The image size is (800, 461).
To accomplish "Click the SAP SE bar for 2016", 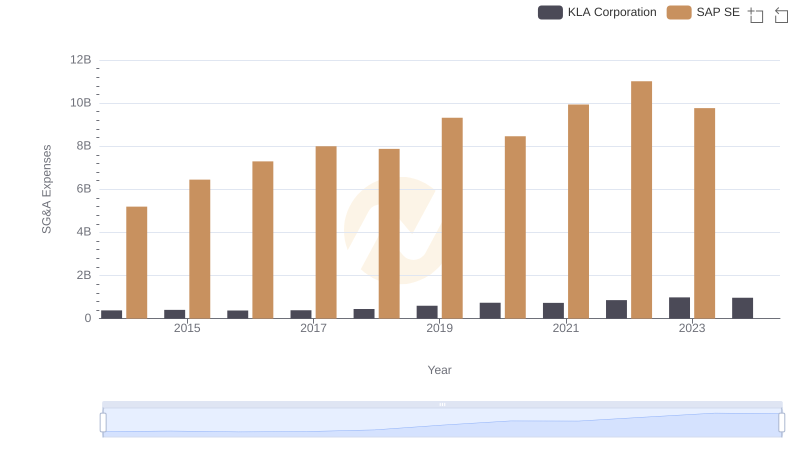I will pyautogui.click(x=263, y=240).
